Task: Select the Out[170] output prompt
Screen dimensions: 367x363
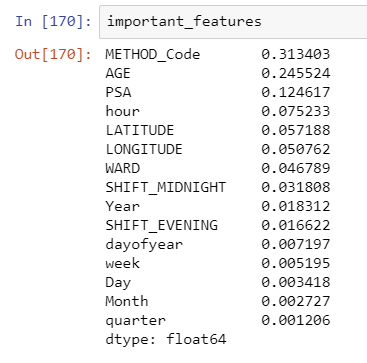Action: 53,54
